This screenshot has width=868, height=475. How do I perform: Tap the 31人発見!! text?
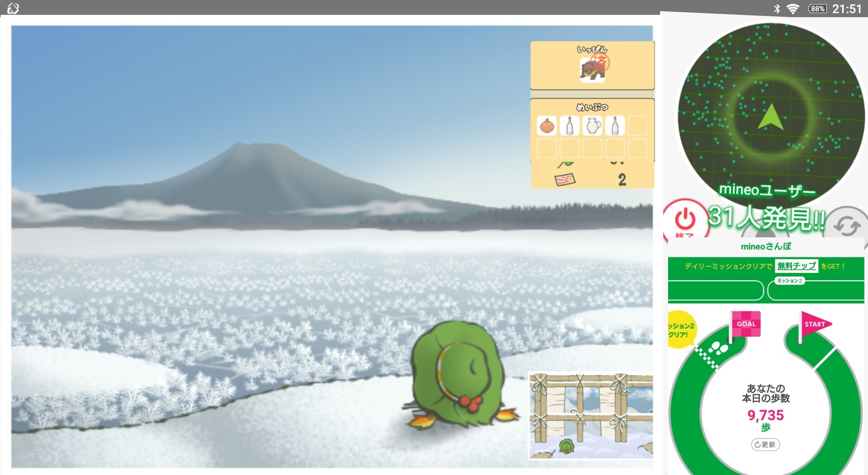[767, 218]
